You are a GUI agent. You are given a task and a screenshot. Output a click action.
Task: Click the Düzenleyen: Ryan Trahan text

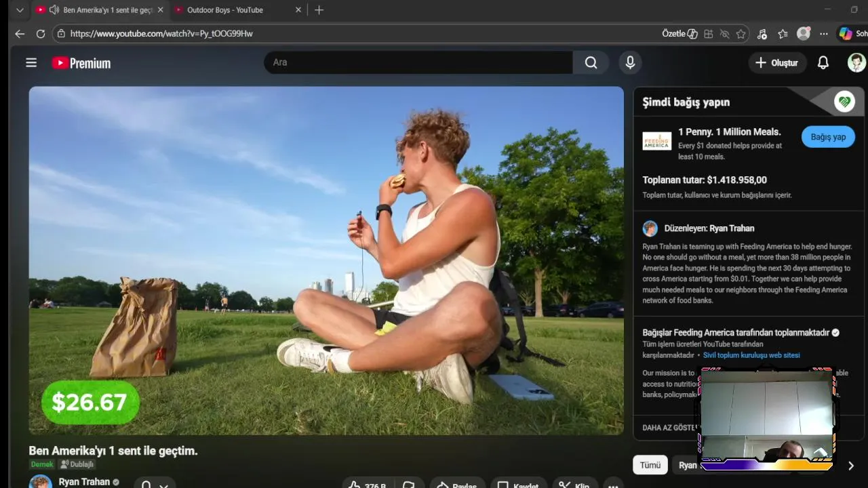pyautogui.click(x=709, y=228)
